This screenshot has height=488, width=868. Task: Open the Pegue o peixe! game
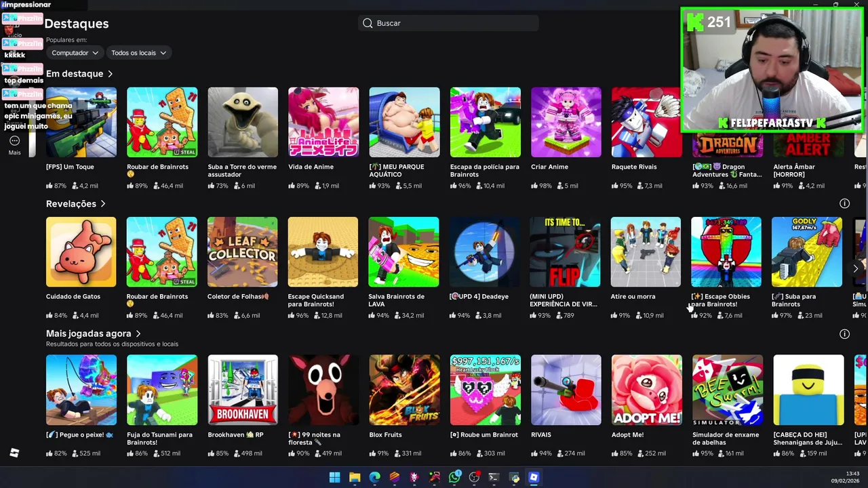click(81, 390)
